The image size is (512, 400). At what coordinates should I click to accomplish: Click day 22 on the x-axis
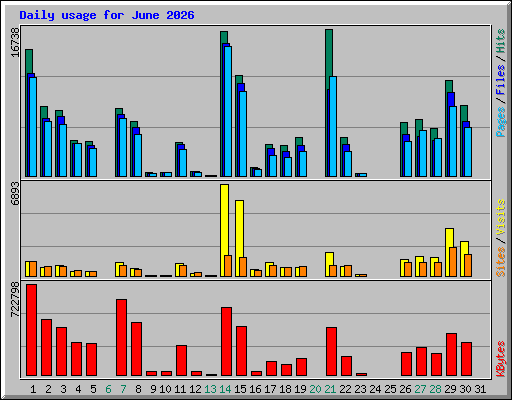pos(345,389)
